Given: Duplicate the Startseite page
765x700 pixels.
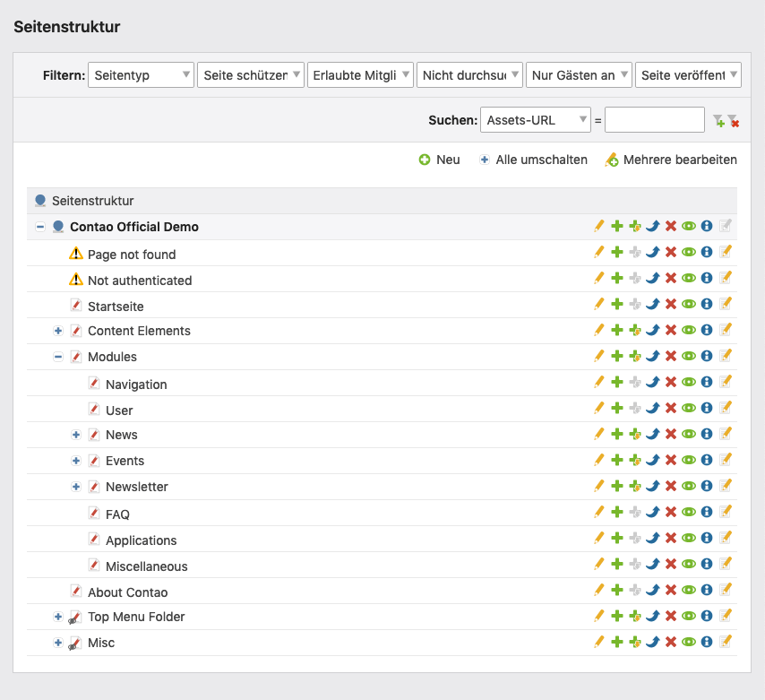Looking at the screenshot, I should pos(617,304).
